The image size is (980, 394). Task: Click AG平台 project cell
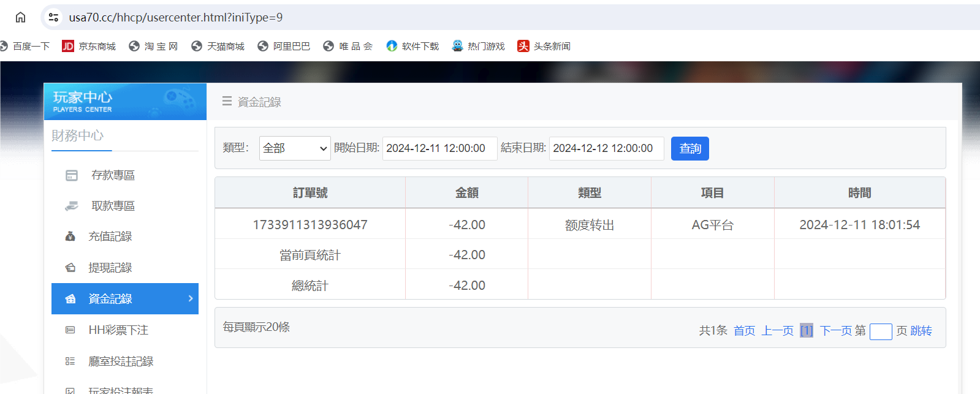pos(713,225)
